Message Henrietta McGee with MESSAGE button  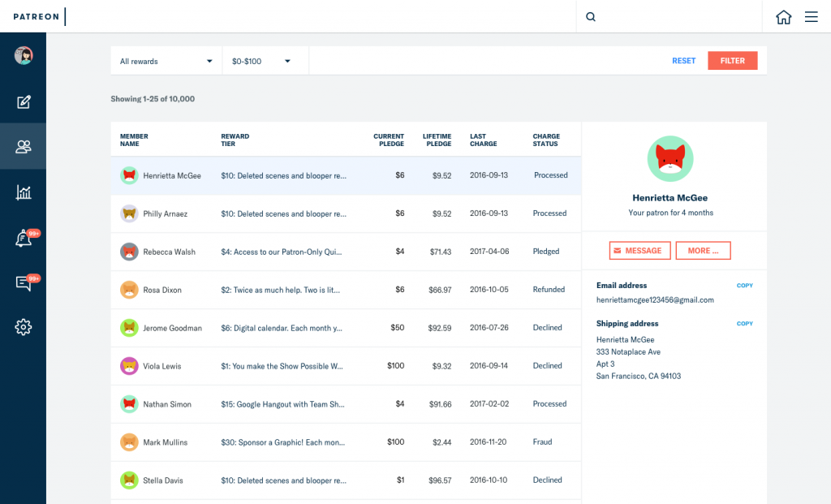(x=639, y=251)
